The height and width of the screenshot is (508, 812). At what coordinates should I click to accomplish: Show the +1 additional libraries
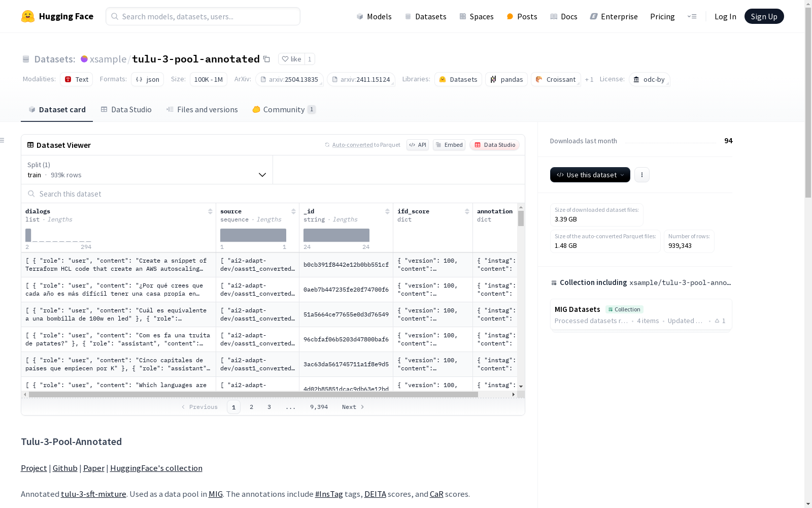[x=589, y=79]
